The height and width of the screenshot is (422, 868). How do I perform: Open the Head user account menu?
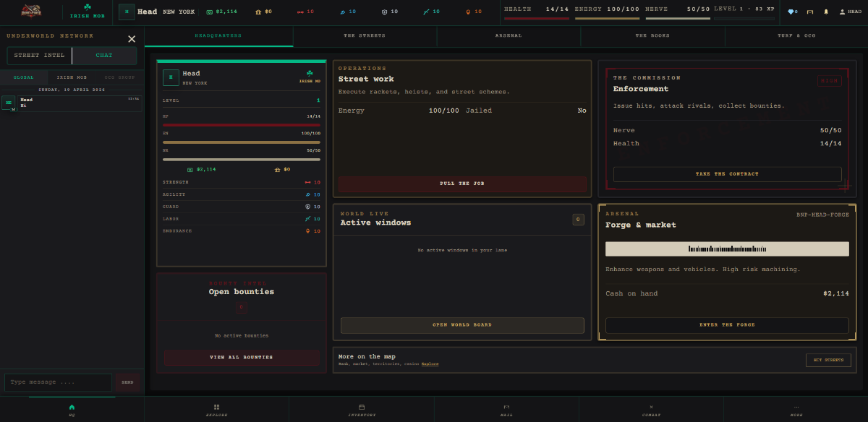(x=850, y=12)
